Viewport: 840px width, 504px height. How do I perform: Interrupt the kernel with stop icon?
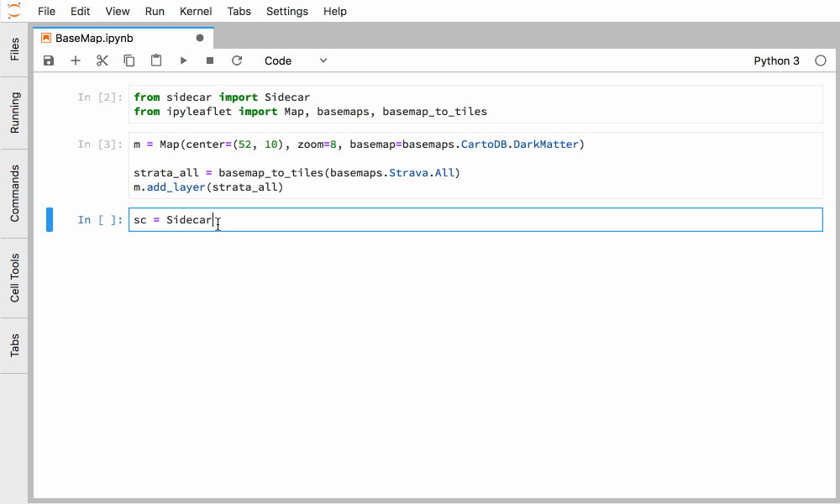click(x=210, y=60)
